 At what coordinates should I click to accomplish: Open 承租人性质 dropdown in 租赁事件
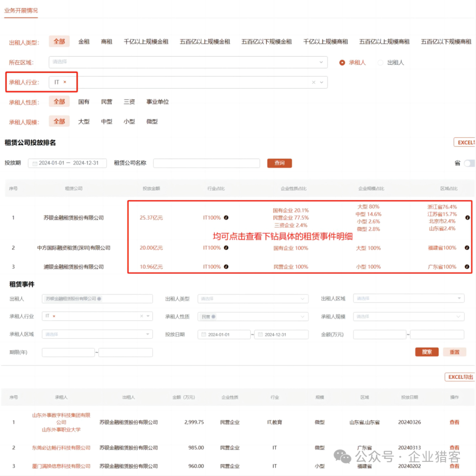(x=253, y=316)
